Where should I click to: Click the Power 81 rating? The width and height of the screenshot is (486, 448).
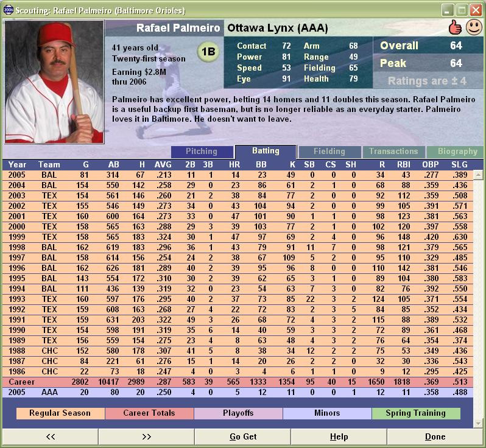(264, 57)
